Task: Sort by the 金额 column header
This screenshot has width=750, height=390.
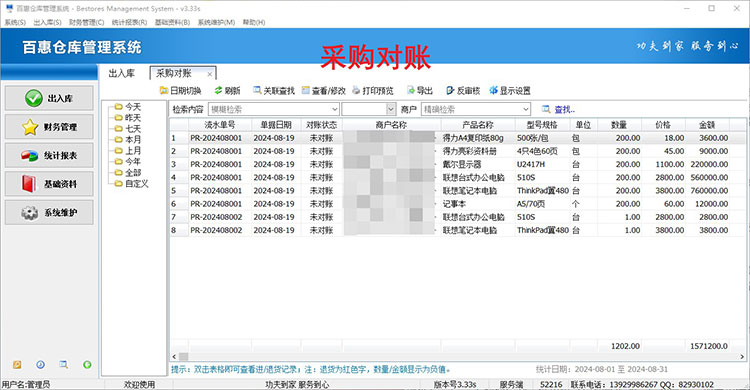Action: [707, 125]
